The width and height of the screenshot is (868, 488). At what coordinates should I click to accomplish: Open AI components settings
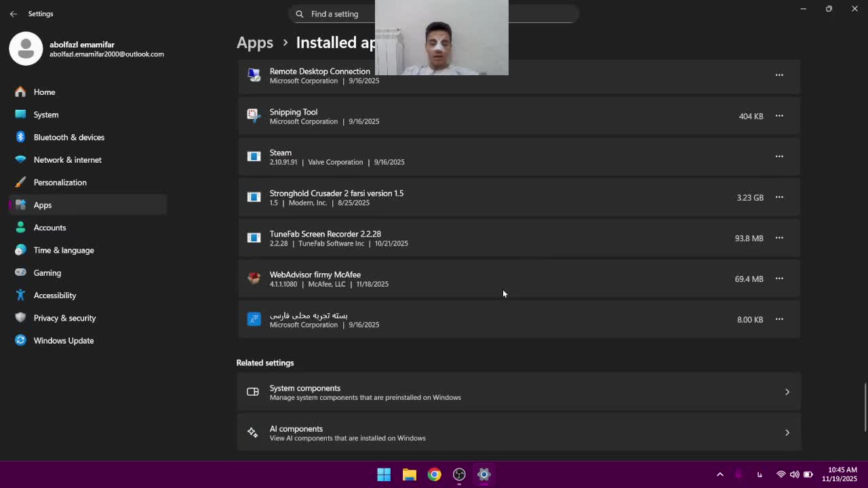[519, 432]
